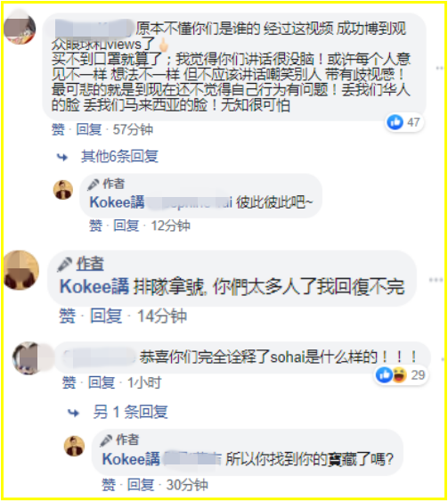This screenshot has height=501, width=448.
Task: Like the sohai comment posted 1小时 ago
Action: click(69, 382)
